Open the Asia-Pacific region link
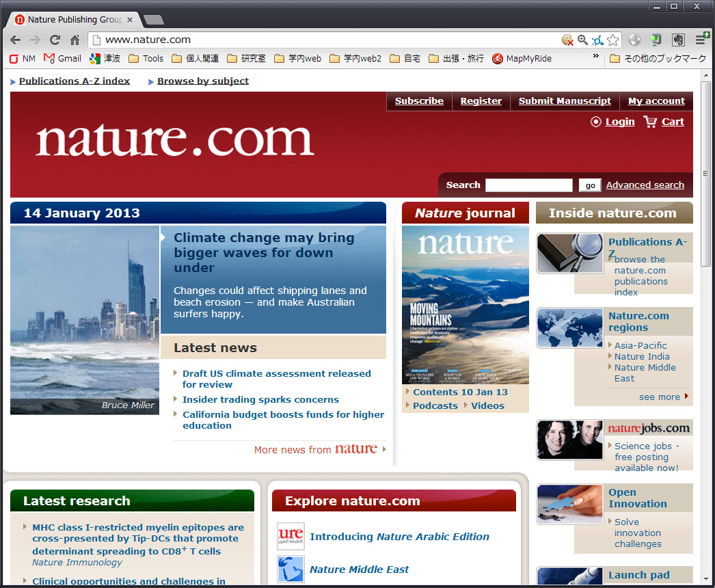Screen dimensions: 715x588 click(x=640, y=346)
